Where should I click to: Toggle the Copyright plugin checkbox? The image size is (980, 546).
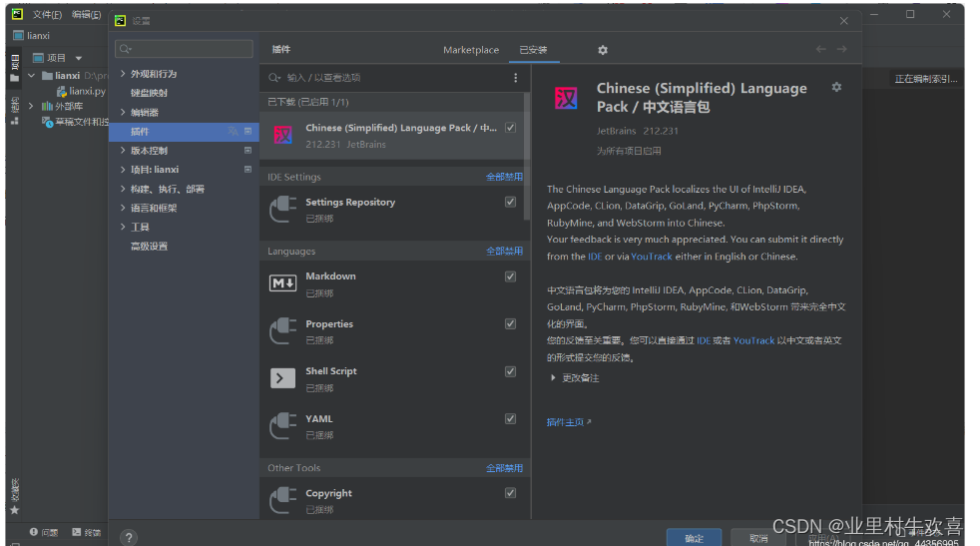click(511, 493)
